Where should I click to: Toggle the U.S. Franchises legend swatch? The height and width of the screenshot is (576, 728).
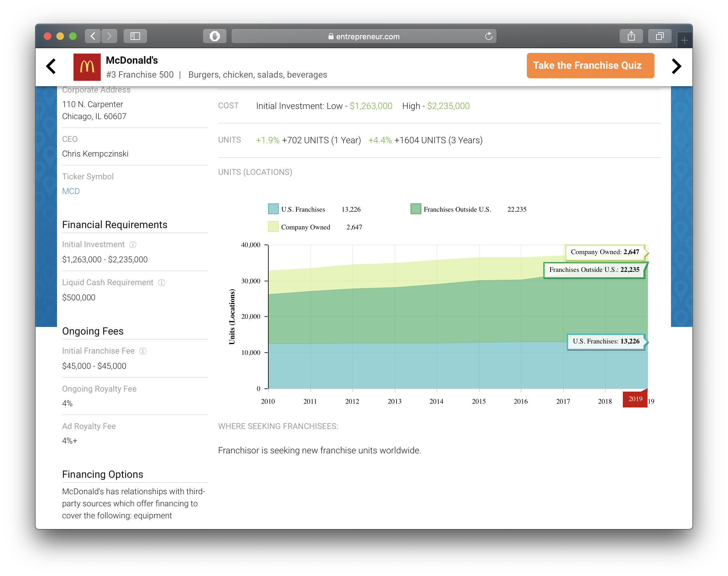[x=273, y=209]
